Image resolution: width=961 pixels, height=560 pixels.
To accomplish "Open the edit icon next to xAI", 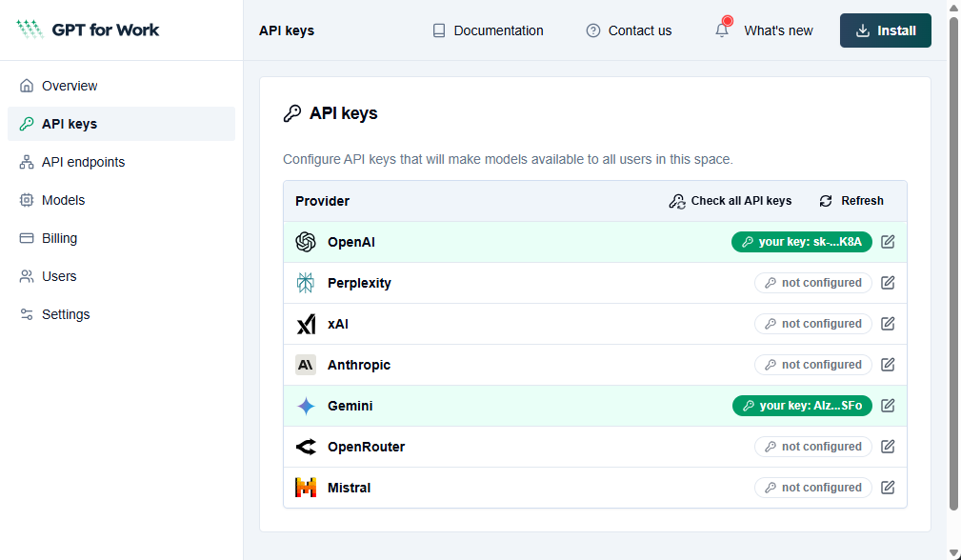I will coord(888,323).
